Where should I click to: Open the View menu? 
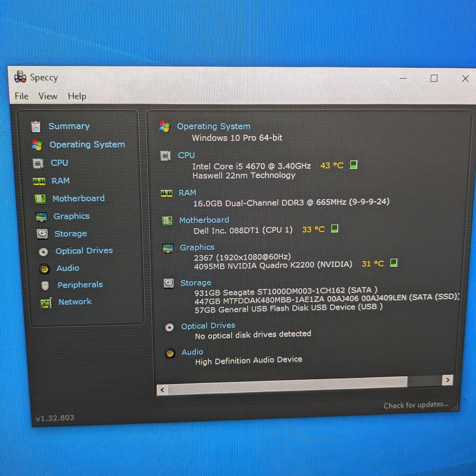(x=48, y=96)
